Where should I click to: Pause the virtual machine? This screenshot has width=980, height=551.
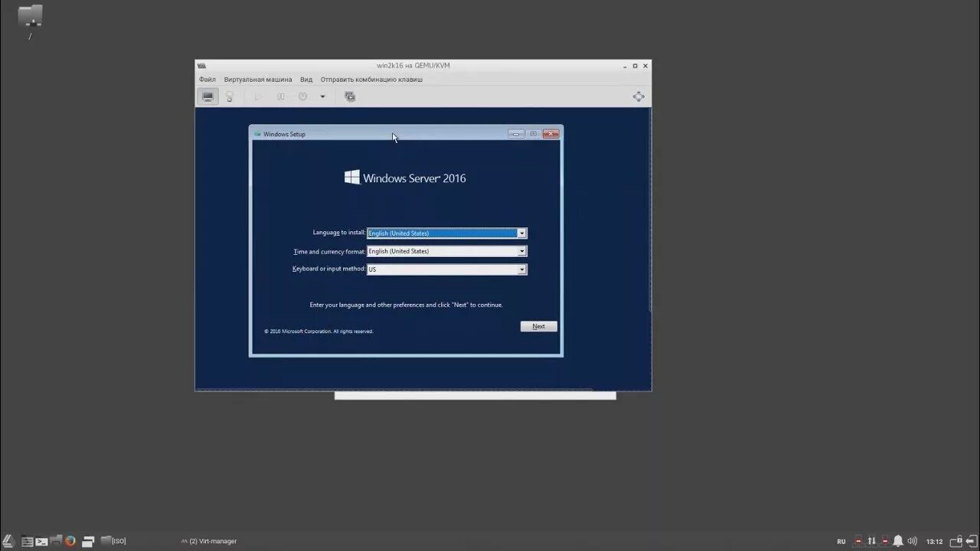point(281,96)
